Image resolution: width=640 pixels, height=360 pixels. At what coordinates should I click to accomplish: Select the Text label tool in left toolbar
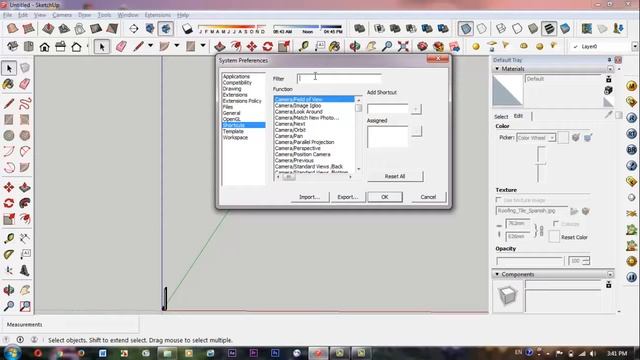click(25, 254)
